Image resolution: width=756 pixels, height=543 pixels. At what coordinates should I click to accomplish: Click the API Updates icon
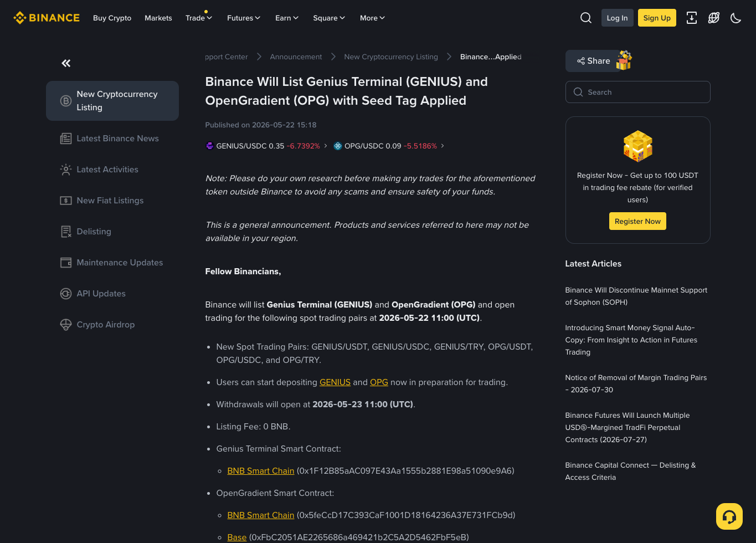[66, 294]
